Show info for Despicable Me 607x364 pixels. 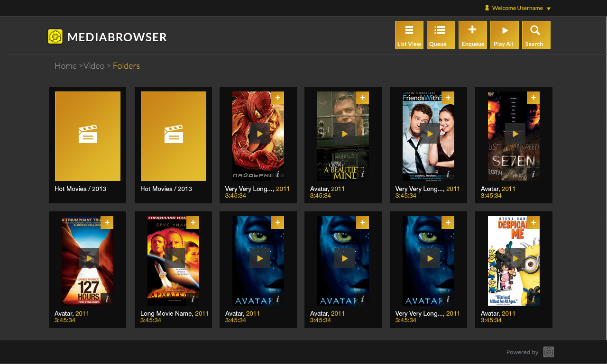[533, 299]
